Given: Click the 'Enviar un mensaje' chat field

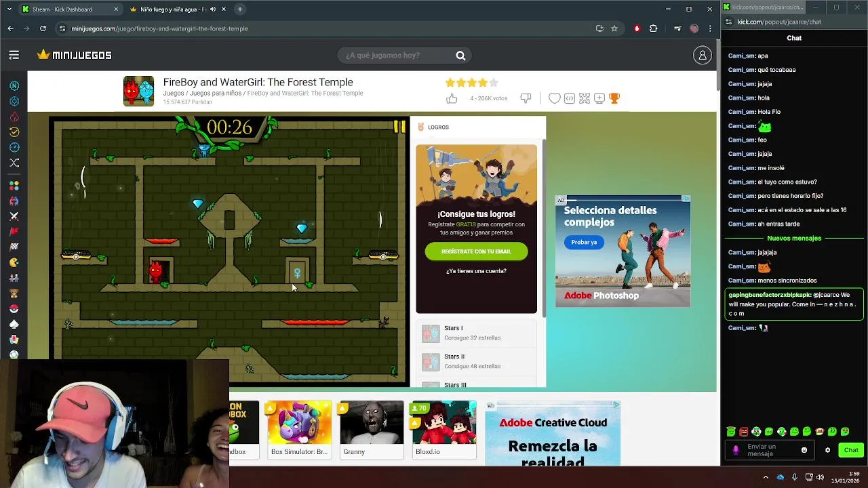Looking at the screenshot, I should coord(770,450).
